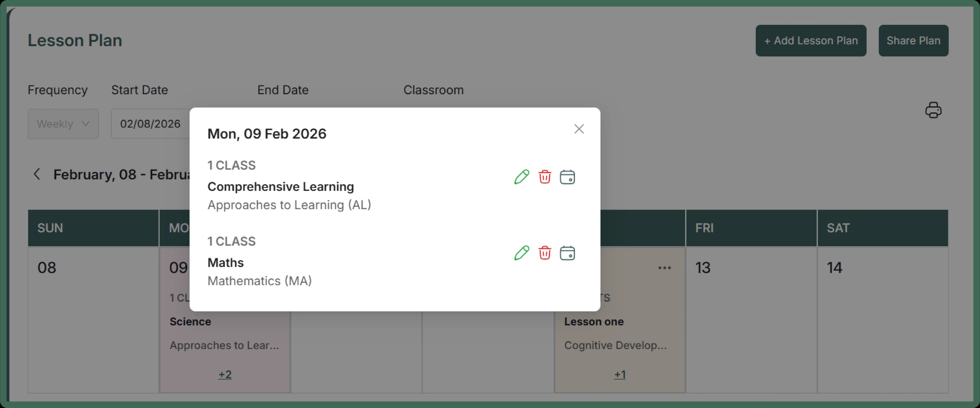Select the SAT column header
Screen dimensions: 980x408
[x=838, y=228]
